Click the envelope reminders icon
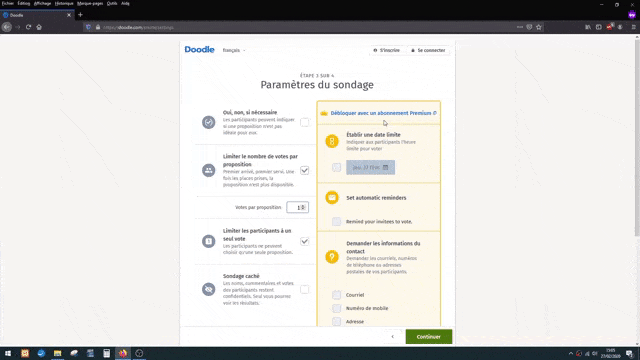640x360 pixels. coord(332,198)
